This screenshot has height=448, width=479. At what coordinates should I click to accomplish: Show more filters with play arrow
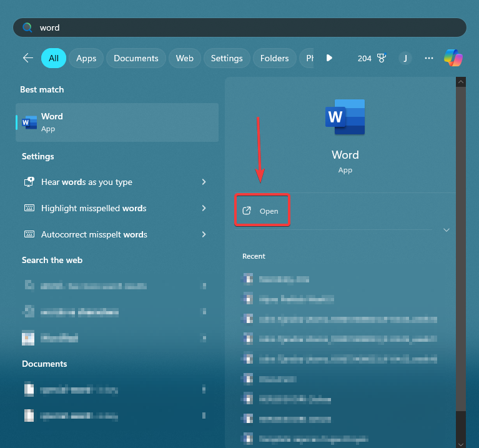pos(329,57)
